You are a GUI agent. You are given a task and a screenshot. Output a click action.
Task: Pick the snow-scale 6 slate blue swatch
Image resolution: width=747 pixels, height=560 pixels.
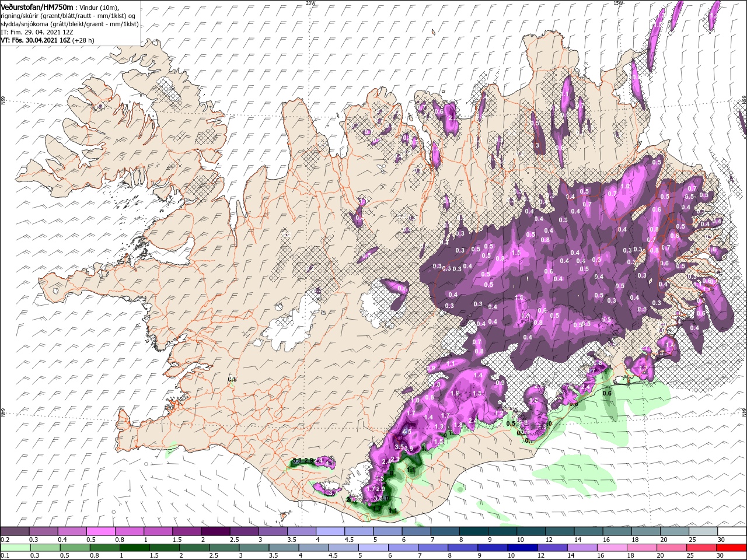pyautogui.click(x=416, y=531)
